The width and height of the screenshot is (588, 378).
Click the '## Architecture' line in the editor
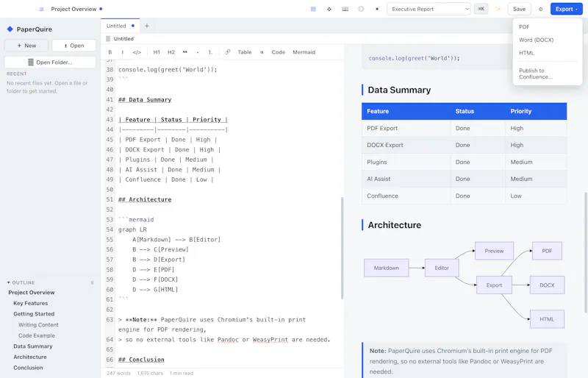tap(145, 199)
